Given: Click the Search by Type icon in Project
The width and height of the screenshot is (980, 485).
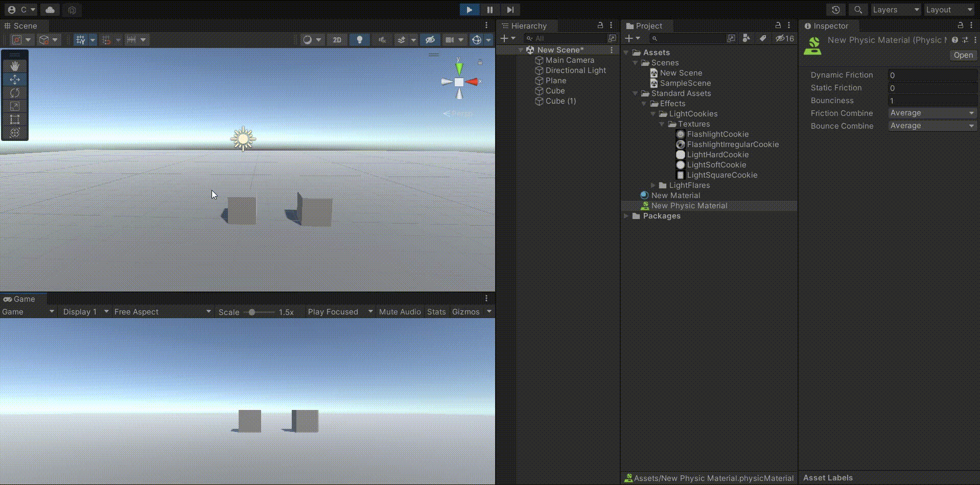Looking at the screenshot, I should pyautogui.click(x=746, y=38).
